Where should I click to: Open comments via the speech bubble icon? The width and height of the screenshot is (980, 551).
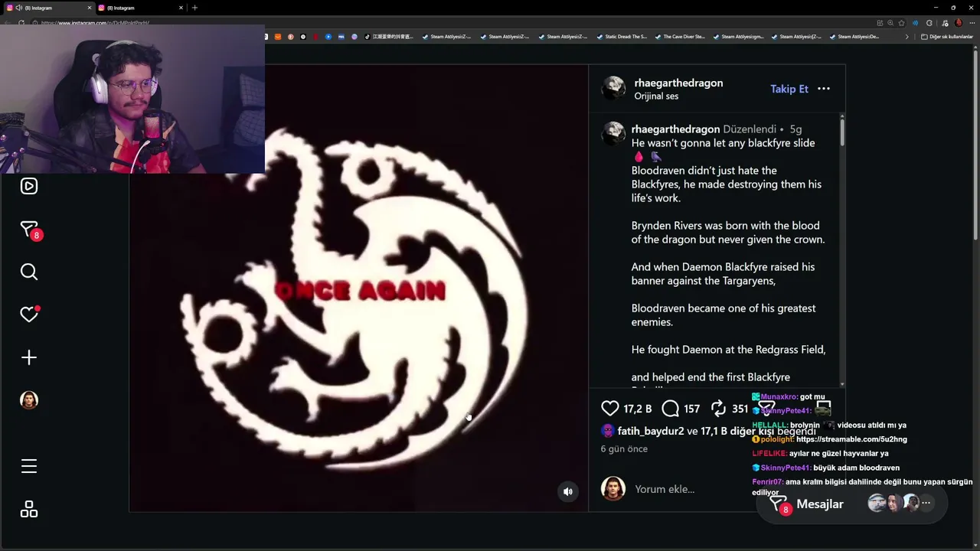[x=670, y=409]
